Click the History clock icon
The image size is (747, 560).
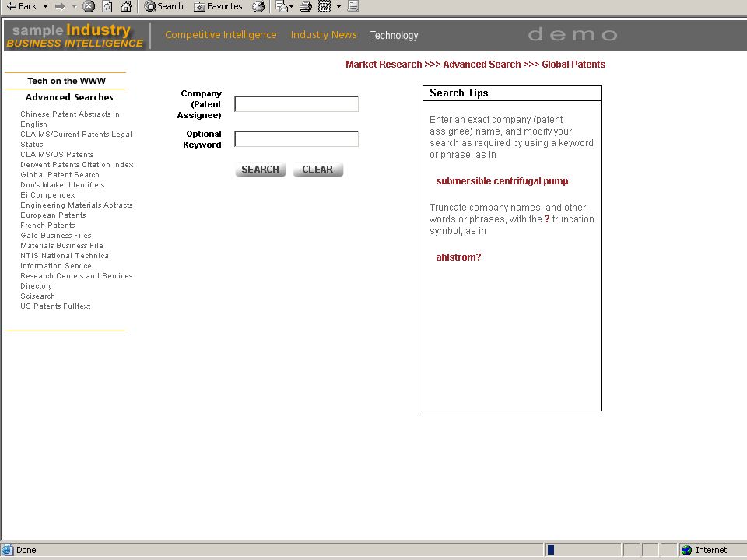258,6
